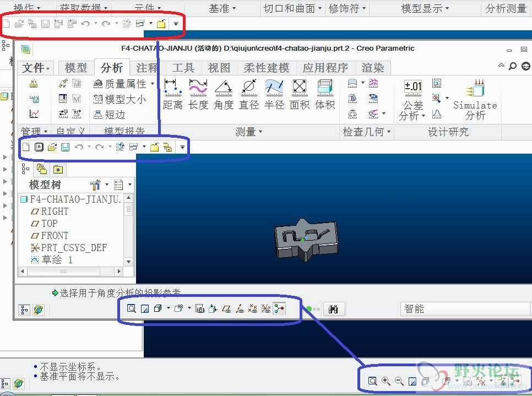532x396 pixels.
Task: Click the Open file icon in front window toolbar
Action: point(52,147)
